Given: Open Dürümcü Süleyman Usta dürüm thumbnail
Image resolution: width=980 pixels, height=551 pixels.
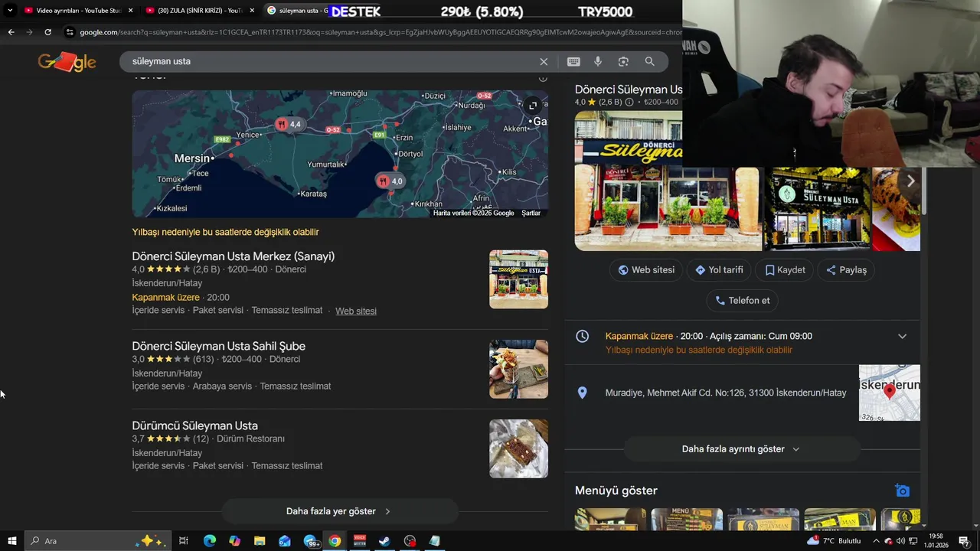Looking at the screenshot, I should 518,448.
